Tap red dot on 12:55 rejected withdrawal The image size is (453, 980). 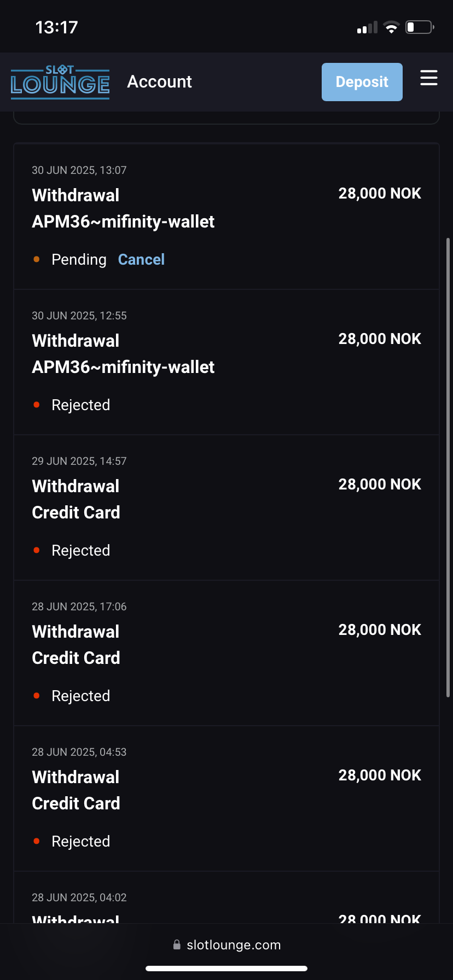(x=37, y=405)
